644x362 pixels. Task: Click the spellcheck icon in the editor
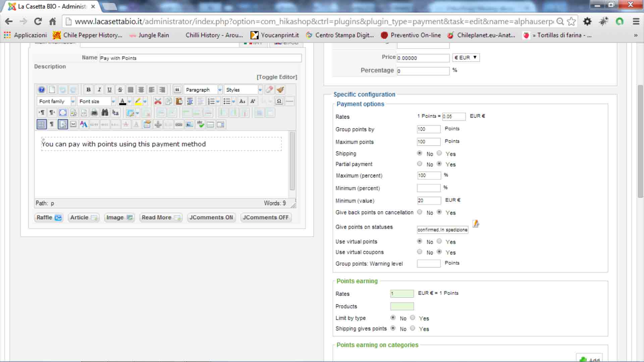pyautogui.click(x=200, y=124)
